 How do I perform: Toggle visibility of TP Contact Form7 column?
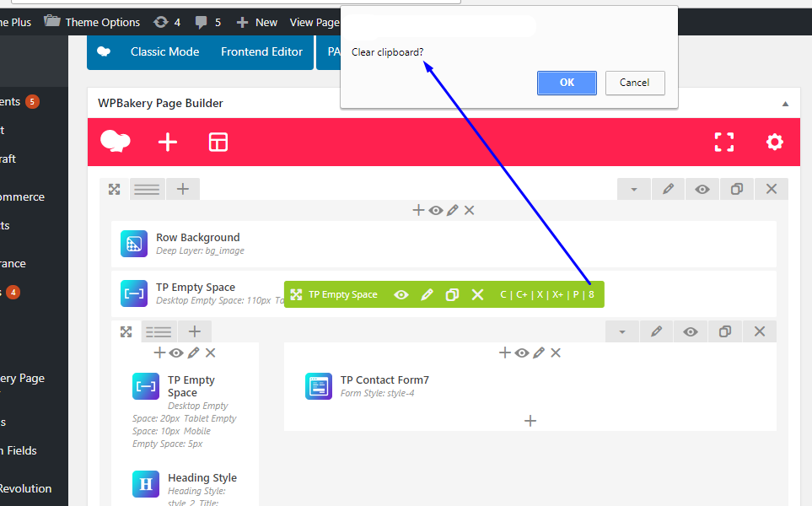tap(521, 353)
